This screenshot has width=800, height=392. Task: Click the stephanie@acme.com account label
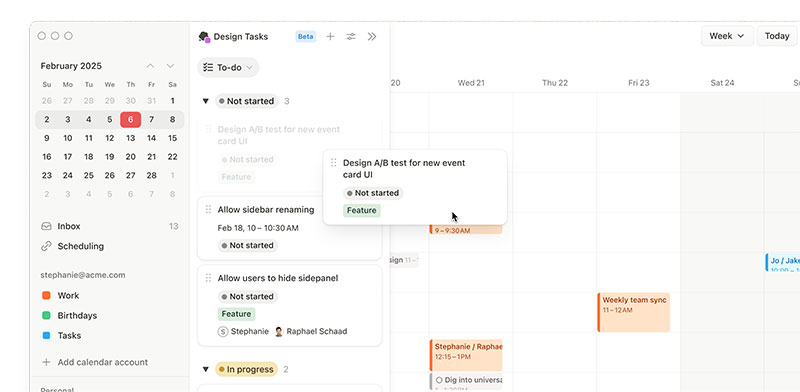[x=83, y=275]
